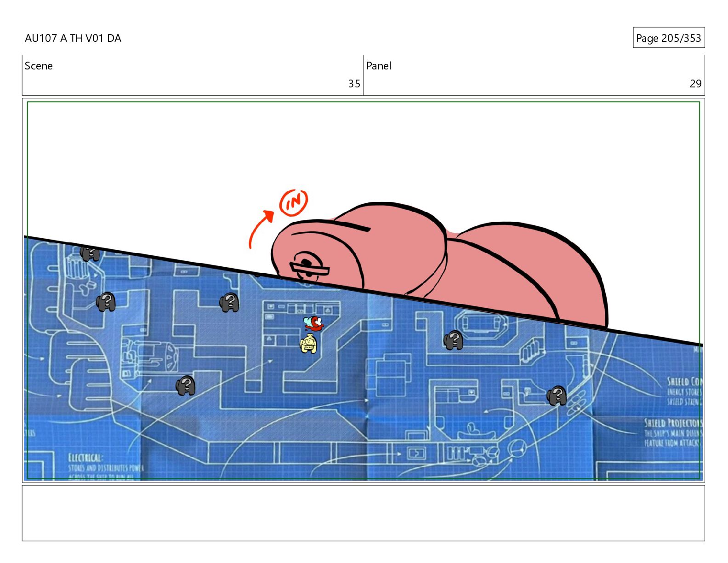
Task: Click the 'Scene' label
Action: [x=39, y=66]
